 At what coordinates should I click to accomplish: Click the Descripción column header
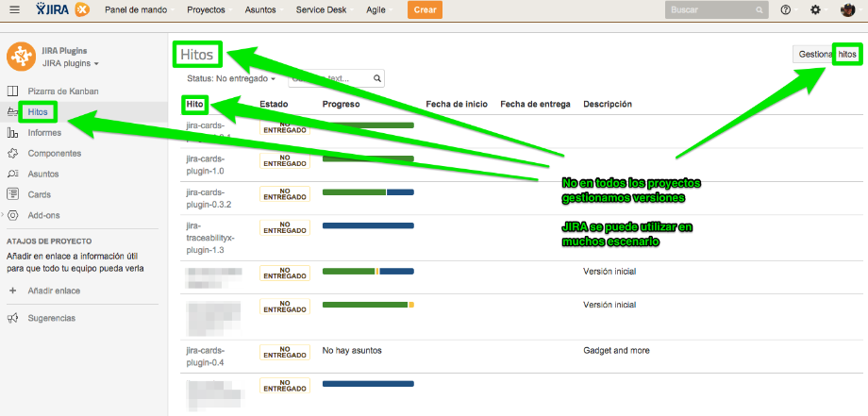[608, 104]
